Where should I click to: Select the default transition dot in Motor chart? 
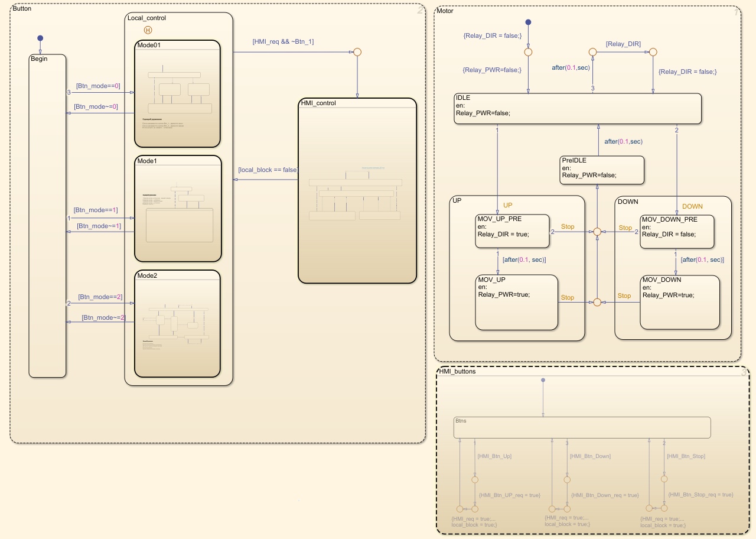tap(529, 22)
